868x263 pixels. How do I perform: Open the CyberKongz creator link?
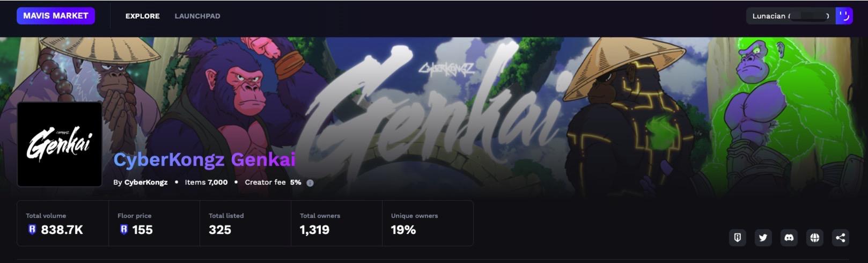(x=146, y=182)
